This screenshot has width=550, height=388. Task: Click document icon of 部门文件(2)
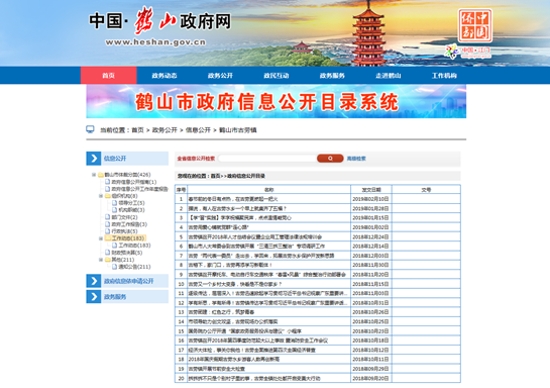click(x=108, y=217)
